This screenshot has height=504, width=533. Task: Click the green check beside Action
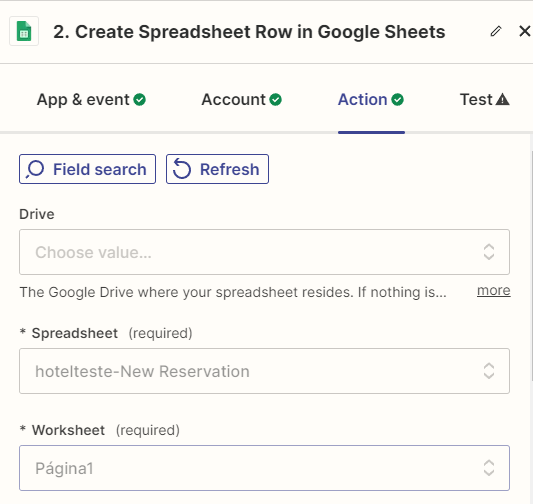397,100
